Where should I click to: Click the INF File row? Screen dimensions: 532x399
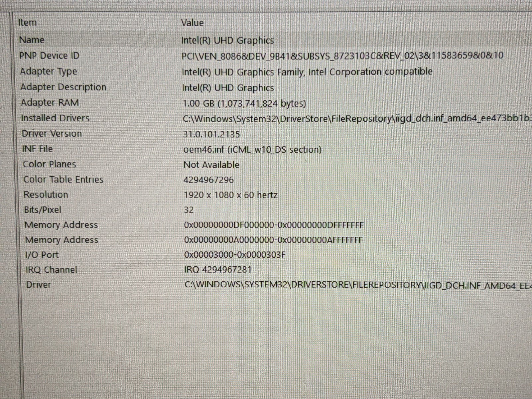point(38,149)
